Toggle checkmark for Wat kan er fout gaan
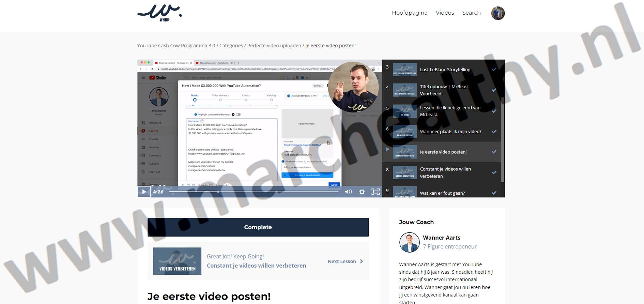 click(494, 193)
